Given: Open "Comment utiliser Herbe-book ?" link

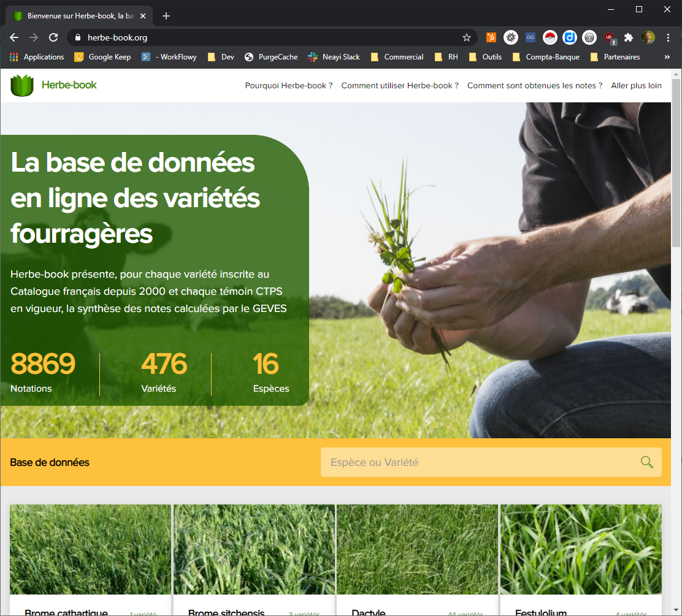Looking at the screenshot, I should tap(400, 86).
